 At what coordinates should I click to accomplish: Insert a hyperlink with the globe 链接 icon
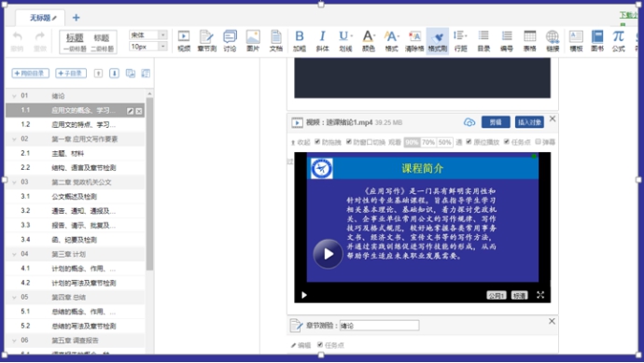553,41
